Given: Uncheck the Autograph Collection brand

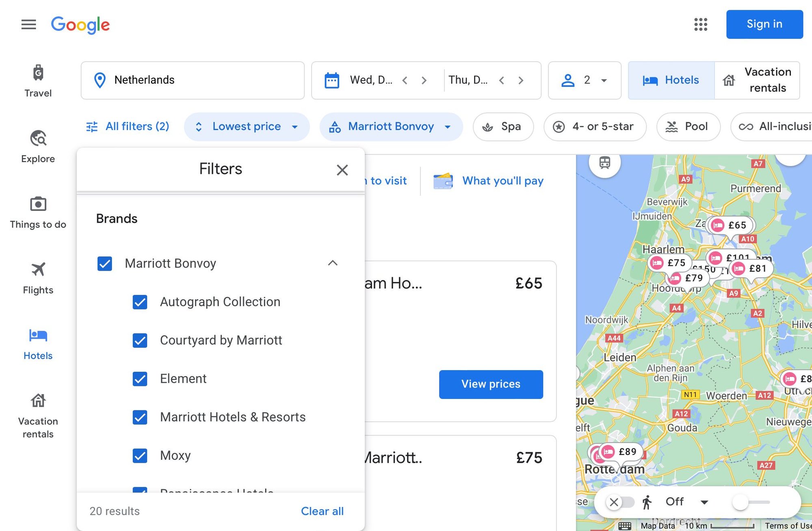Looking at the screenshot, I should point(140,302).
